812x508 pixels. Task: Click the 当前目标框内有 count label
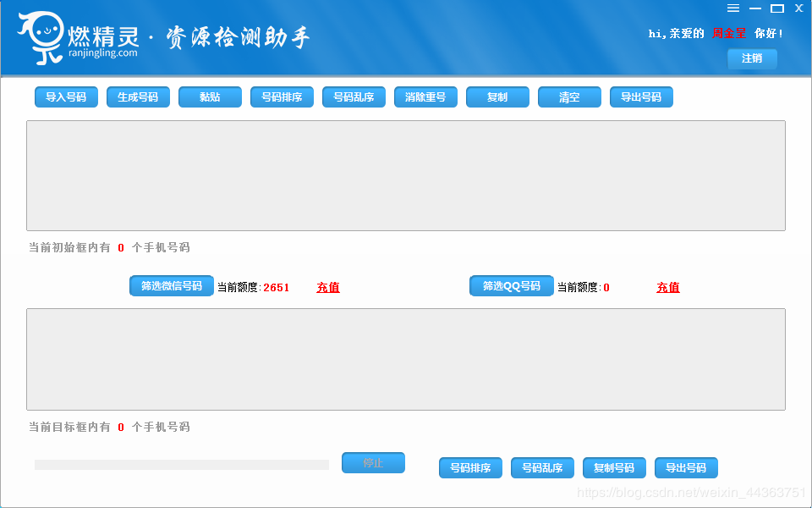coord(109,427)
